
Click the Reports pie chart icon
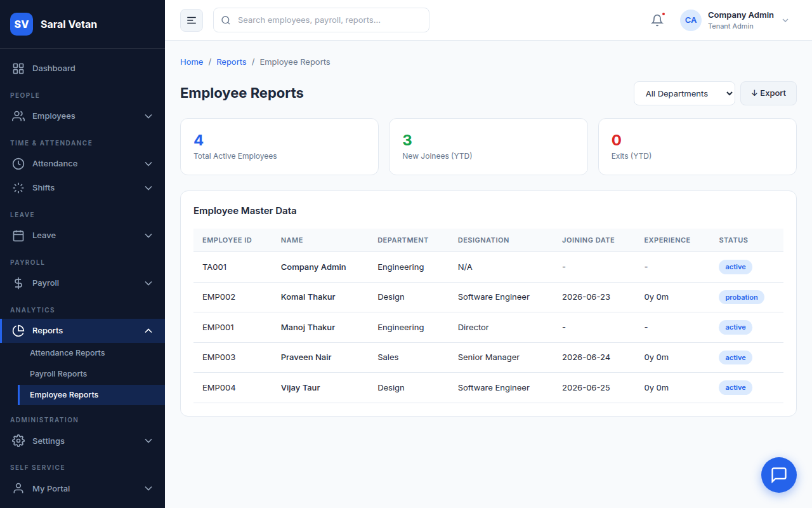click(x=18, y=331)
